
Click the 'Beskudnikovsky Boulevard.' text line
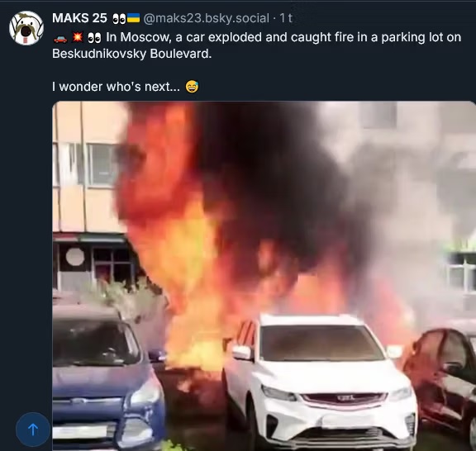tap(131, 54)
